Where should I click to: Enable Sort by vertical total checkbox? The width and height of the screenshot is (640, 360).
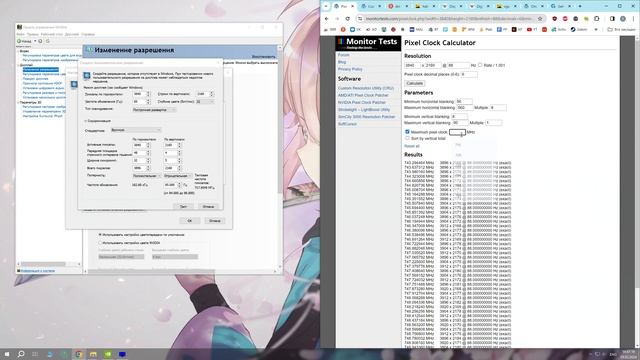click(407, 138)
